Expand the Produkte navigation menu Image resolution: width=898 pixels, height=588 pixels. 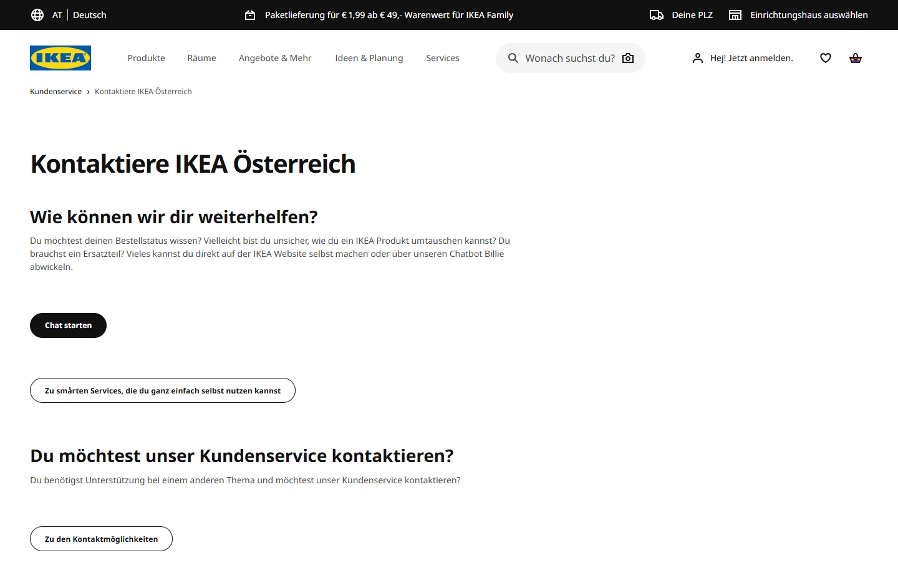click(146, 58)
